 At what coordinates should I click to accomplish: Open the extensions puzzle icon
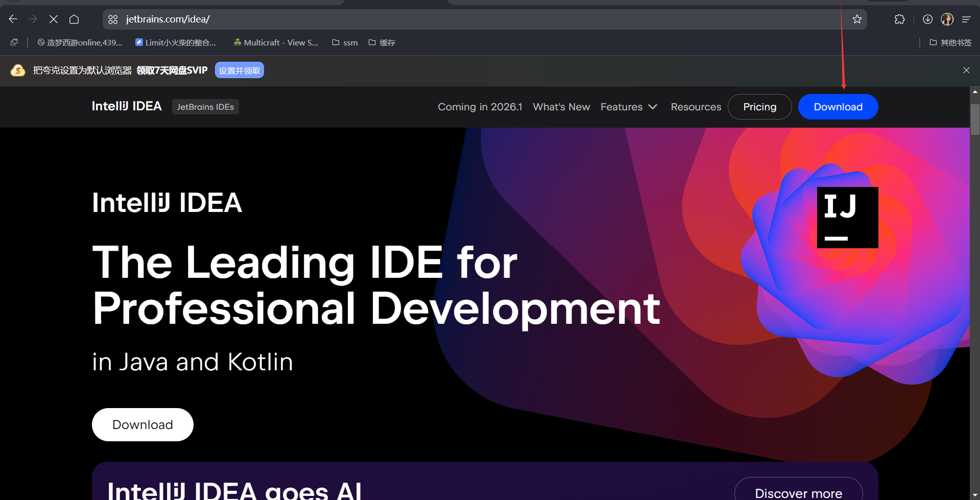point(900,19)
